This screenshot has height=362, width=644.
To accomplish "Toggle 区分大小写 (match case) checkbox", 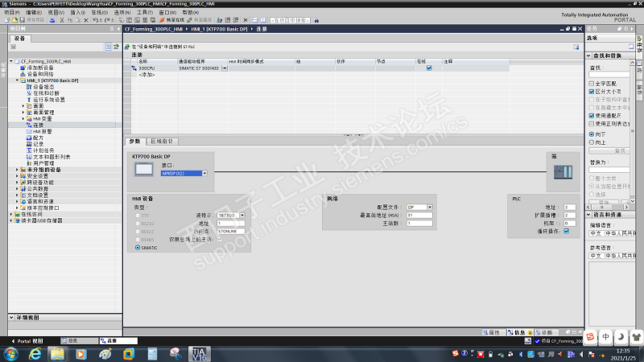I will click(592, 92).
